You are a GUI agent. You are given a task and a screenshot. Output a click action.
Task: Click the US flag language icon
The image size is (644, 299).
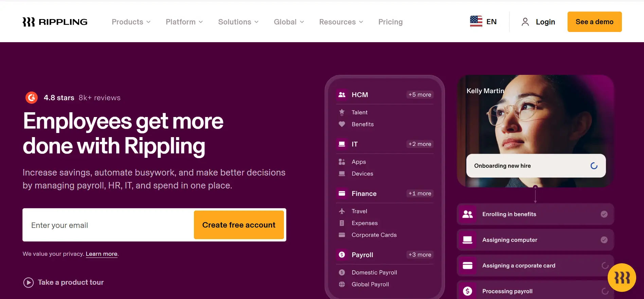click(x=476, y=21)
